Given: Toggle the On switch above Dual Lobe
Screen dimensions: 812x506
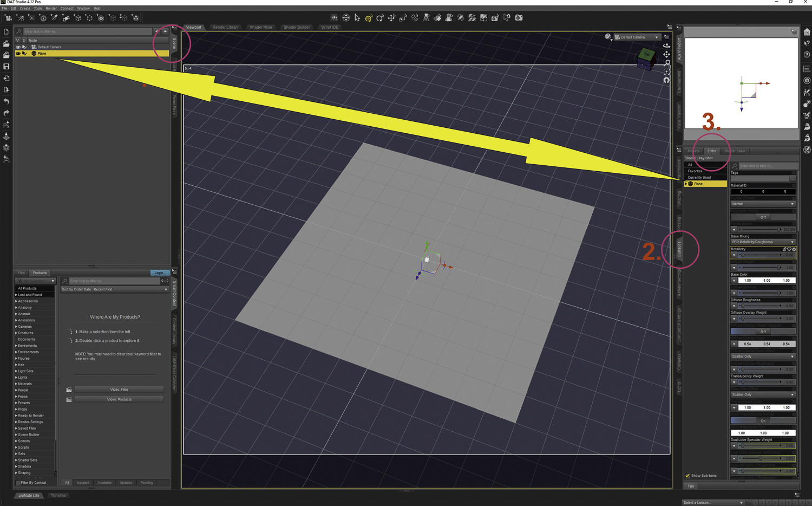Looking at the screenshot, I should (x=763, y=420).
